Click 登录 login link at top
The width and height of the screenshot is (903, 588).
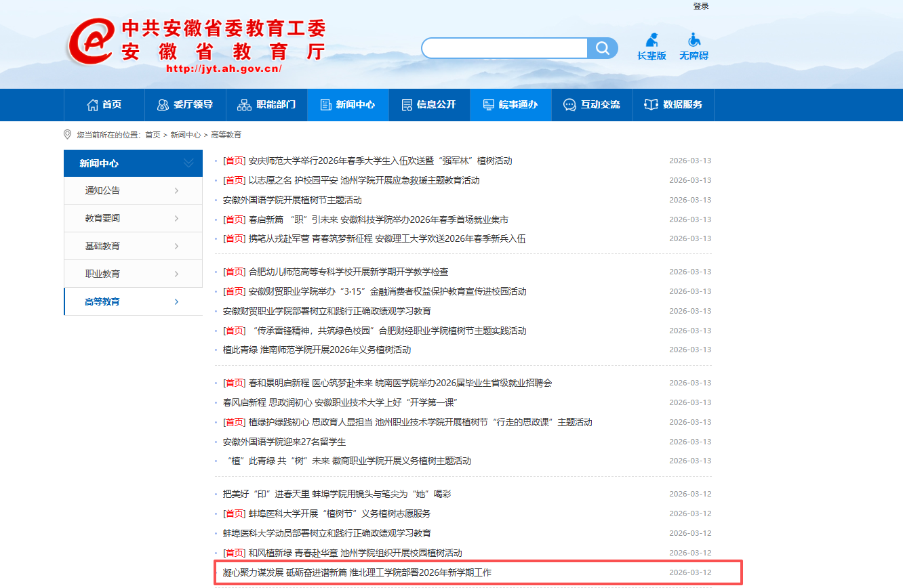[700, 6]
